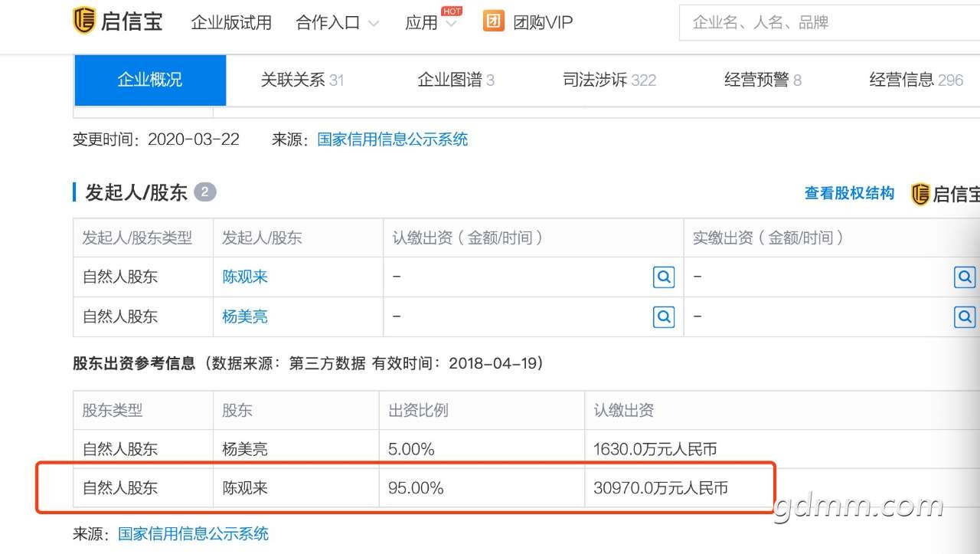The height and width of the screenshot is (554, 980).
Task: Switch to the 经营信息 296 tab
Action: [x=916, y=80]
